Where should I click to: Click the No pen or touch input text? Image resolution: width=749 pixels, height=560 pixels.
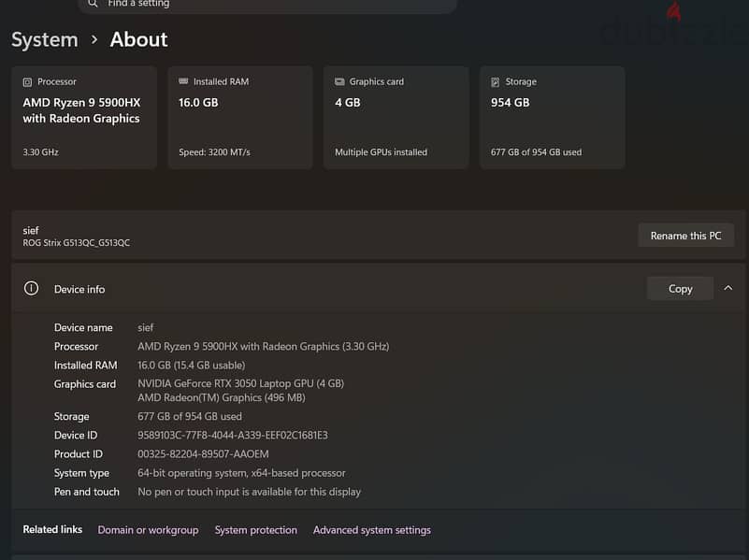point(249,492)
